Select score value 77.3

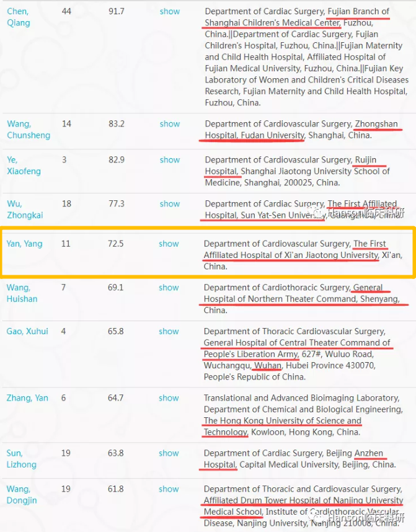coord(117,204)
